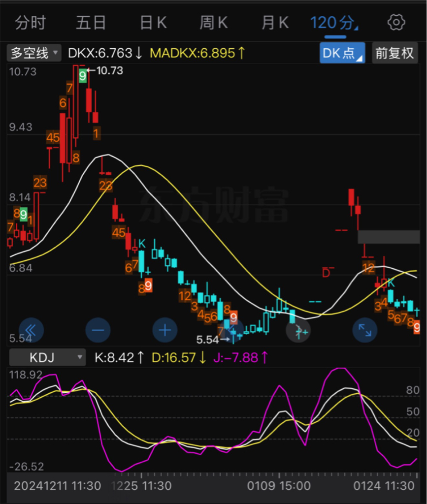The image size is (427, 504).
Task: Switch to the 分时 tab
Action: click(x=31, y=23)
